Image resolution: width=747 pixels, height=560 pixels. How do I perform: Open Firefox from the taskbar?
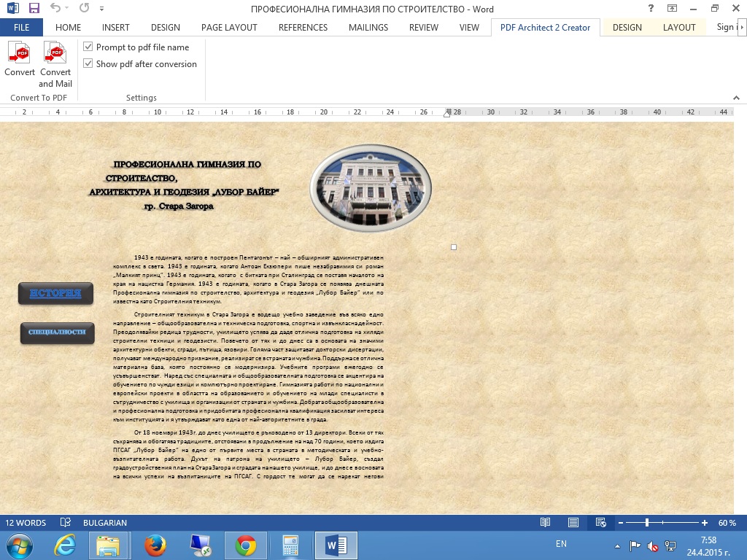coord(155,545)
